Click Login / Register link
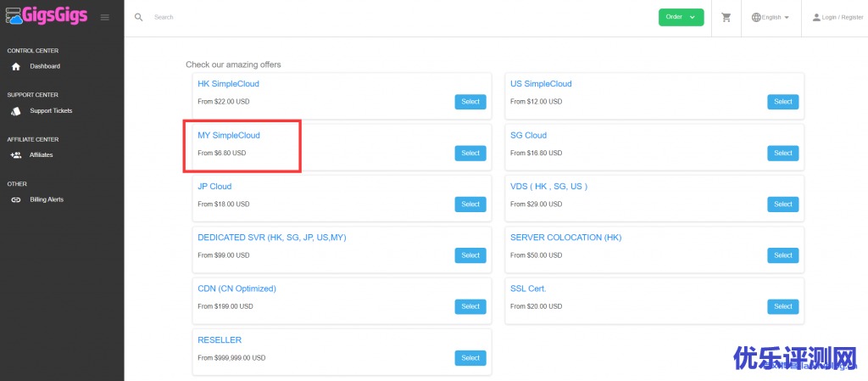 point(843,17)
